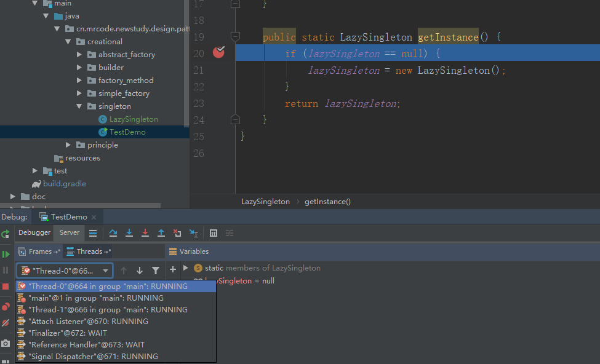Screen dimensions: 600x364
Task: Click the Step Out icon
Action: 161,233
